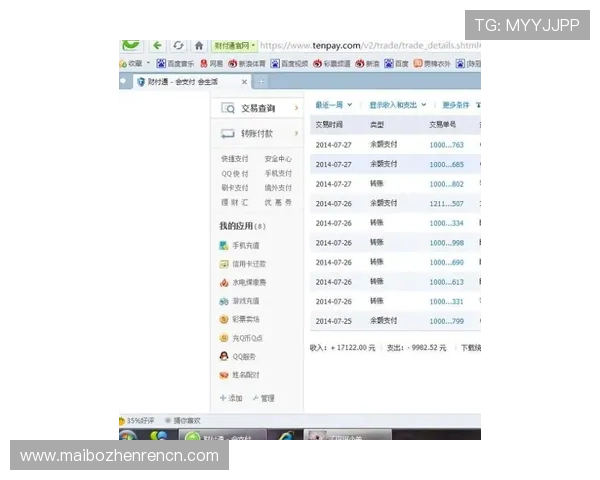This screenshot has width=600, height=480.
Task: Open transaction number 1000...998
Action: [447, 243]
